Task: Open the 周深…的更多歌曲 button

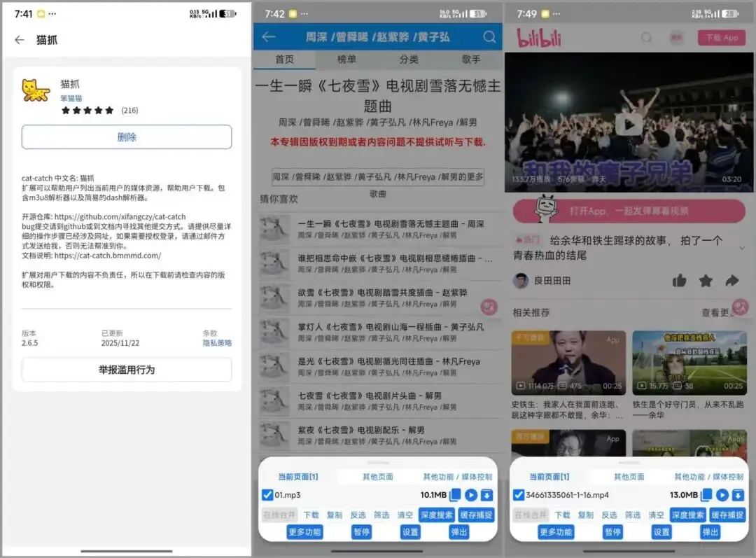Action: tap(377, 177)
